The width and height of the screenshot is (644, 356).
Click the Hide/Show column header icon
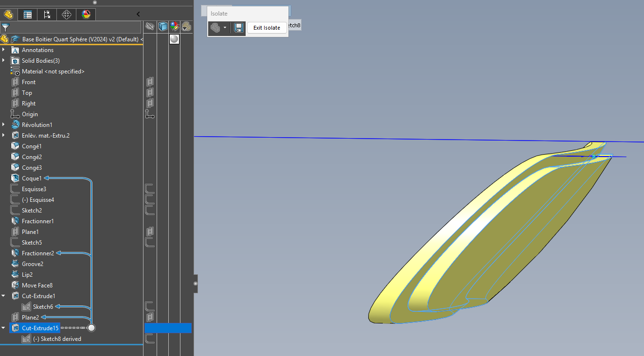[150, 27]
